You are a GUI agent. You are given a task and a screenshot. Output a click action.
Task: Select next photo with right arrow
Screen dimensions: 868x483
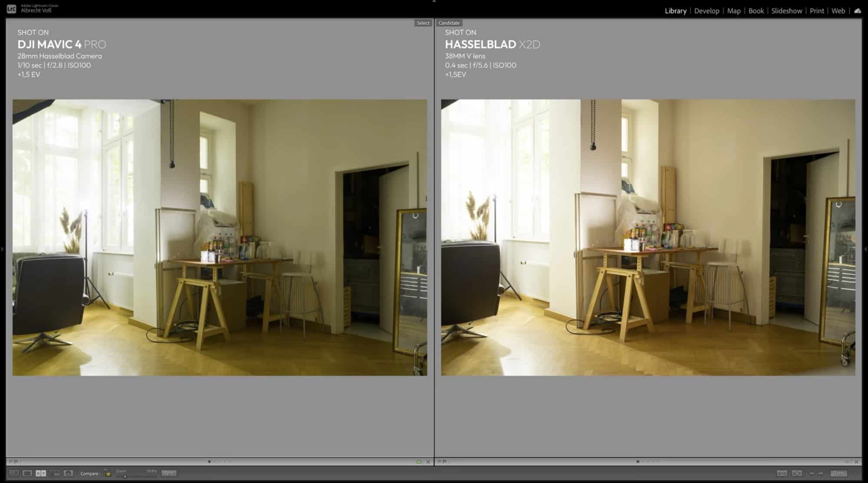click(820, 473)
